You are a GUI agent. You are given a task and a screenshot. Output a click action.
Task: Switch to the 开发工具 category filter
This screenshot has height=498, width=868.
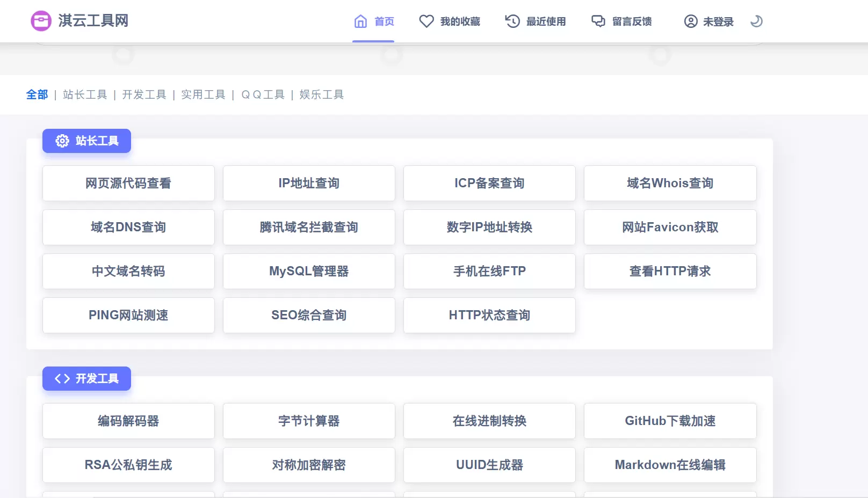point(144,94)
